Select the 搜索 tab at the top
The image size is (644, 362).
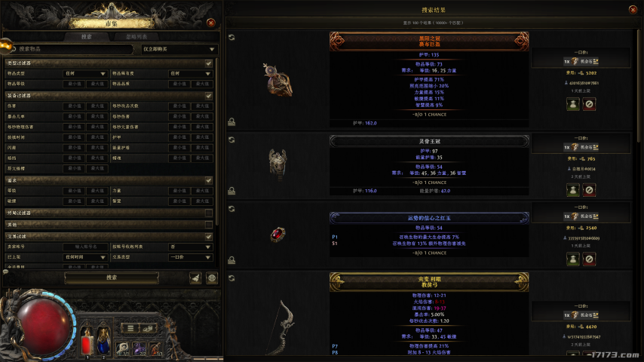pos(86,36)
